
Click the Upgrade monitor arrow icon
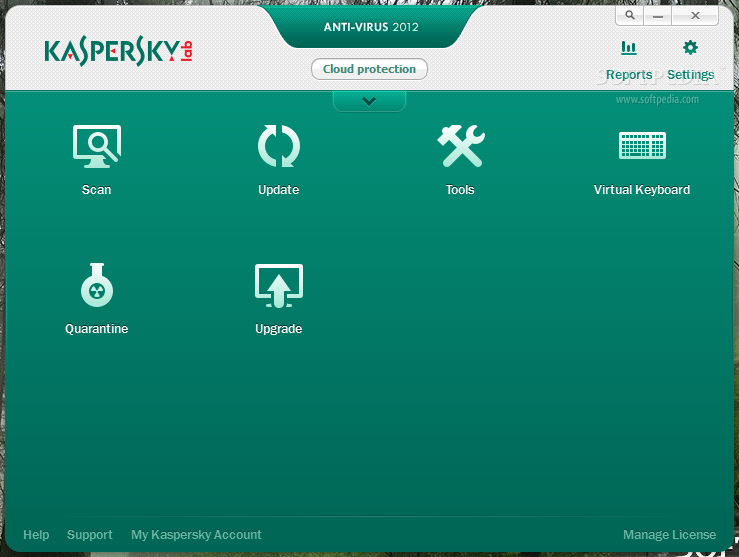click(279, 286)
